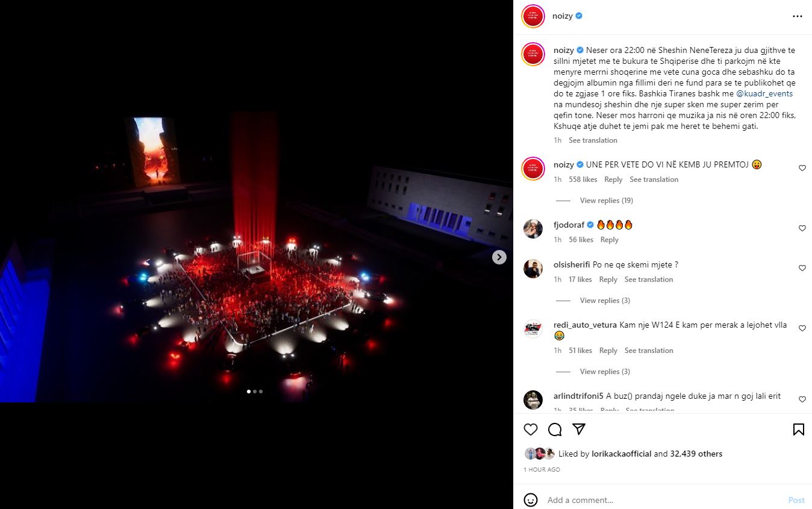Open noizy's profile picture in the header
Image resolution: width=812 pixels, height=509 pixels.
click(533, 16)
